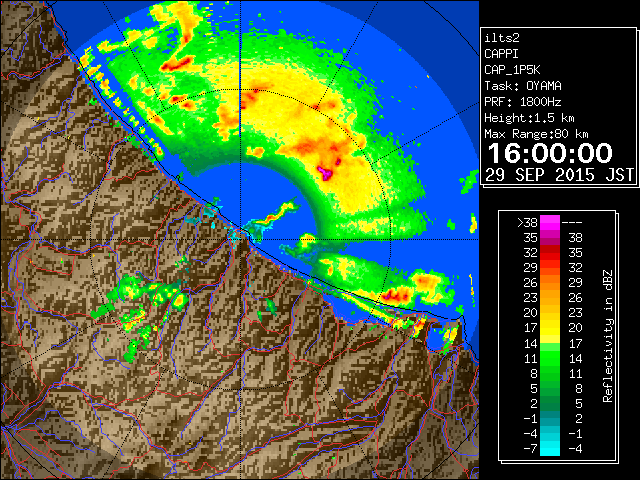
Task: Select the 'Task: OYAMA' line
Action: pyautogui.click(x=523, y=86)
